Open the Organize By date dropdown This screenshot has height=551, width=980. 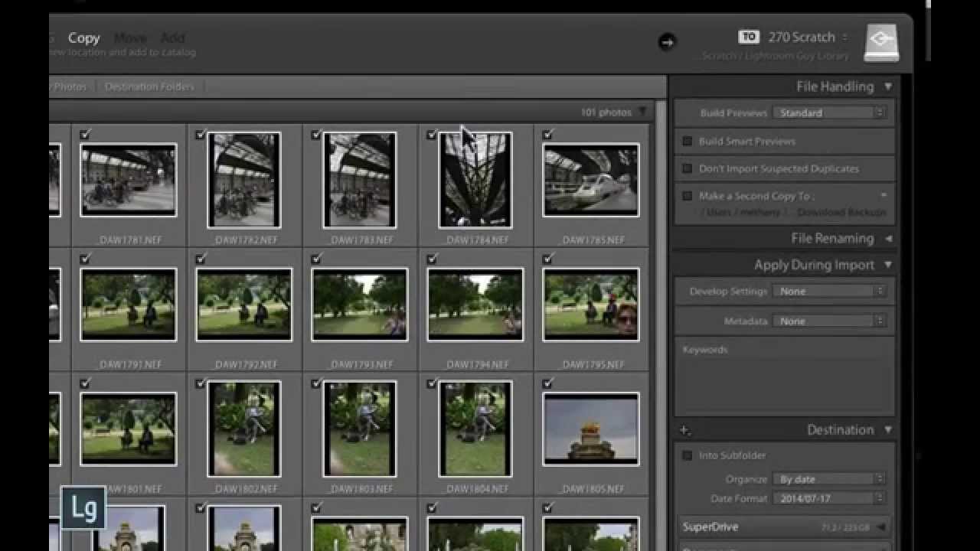[829, 479]
